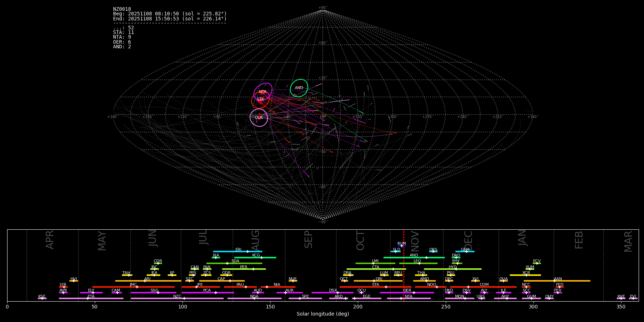This screenshot has height=322, width=644.
Task: Click the CAP shower label in the timeline
Action: click(x=221, y=279)
